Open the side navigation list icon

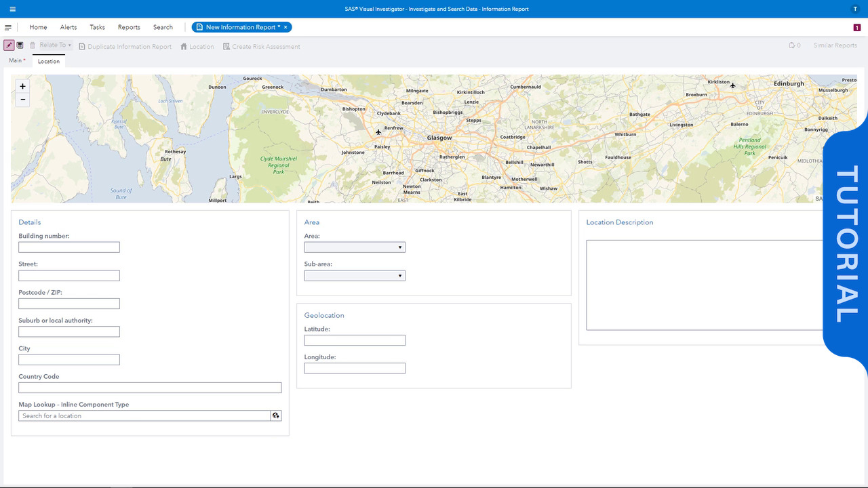pyautogui.click(x=8, y=27)
